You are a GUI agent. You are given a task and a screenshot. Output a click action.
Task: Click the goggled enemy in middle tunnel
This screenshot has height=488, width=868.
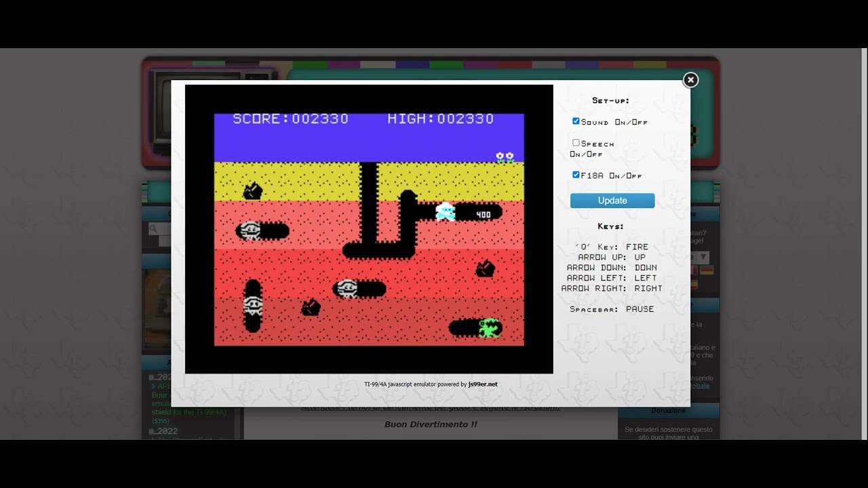point(347,289)
